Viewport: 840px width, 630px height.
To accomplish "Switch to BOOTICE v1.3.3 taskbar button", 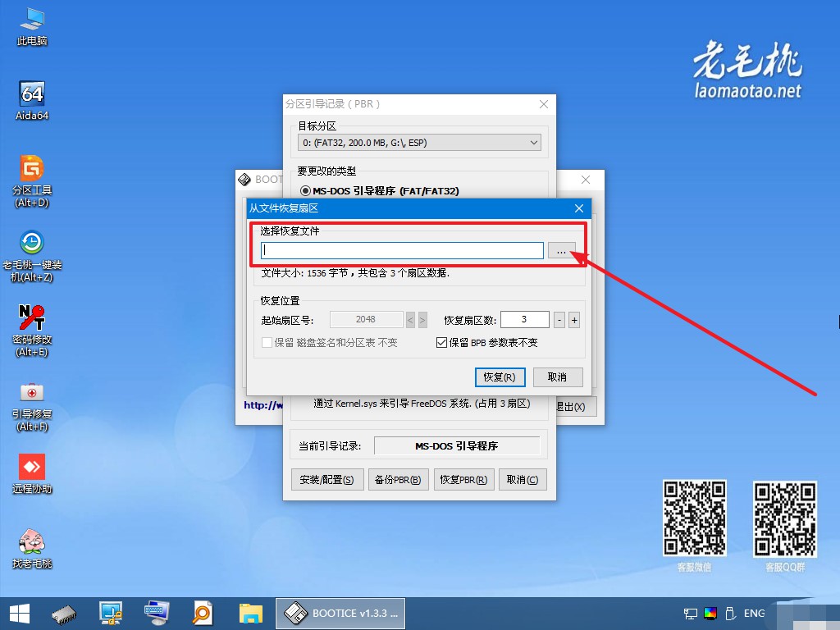I will 340,614.
